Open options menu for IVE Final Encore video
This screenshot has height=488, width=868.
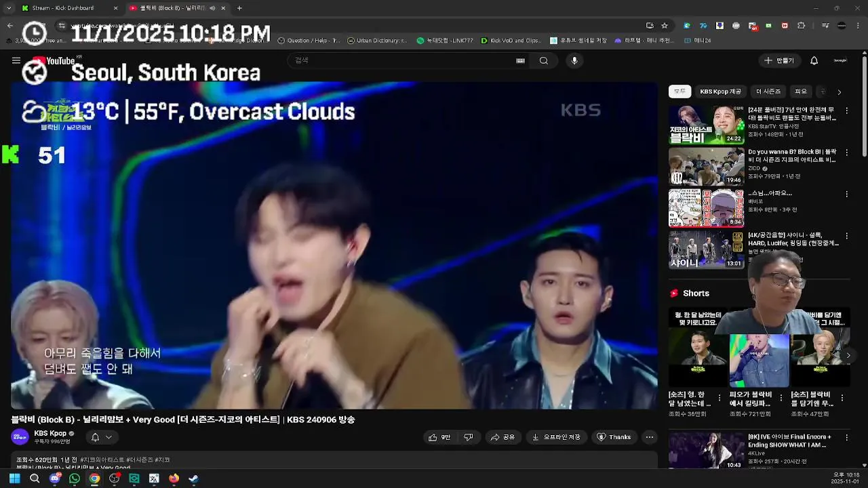(846, 439)
